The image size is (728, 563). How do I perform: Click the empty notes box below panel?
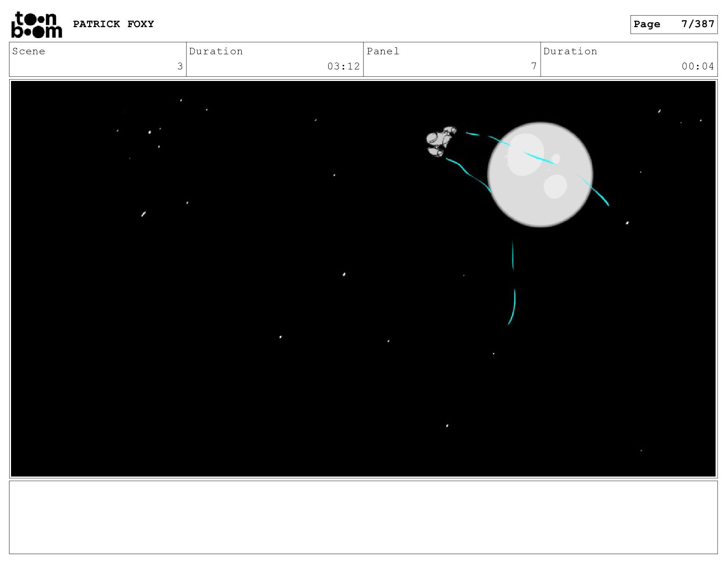pyautogui.click(x=363, y=517)
